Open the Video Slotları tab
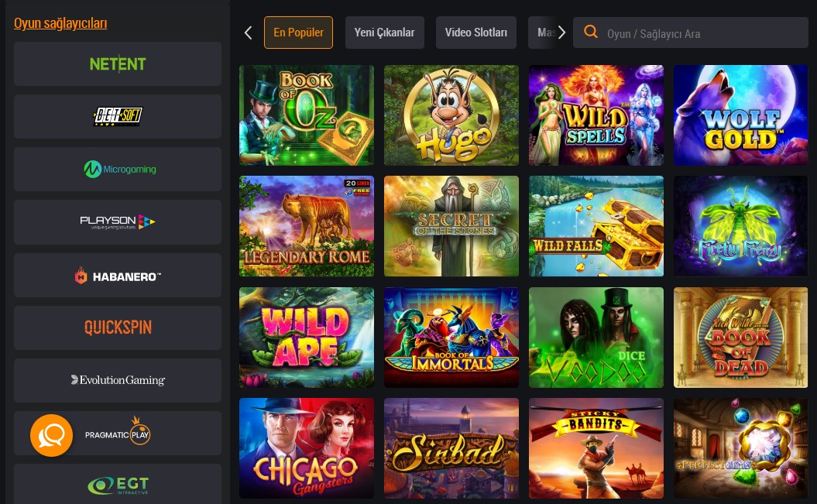This screenshot has width=817, height=504. [476, 33]
